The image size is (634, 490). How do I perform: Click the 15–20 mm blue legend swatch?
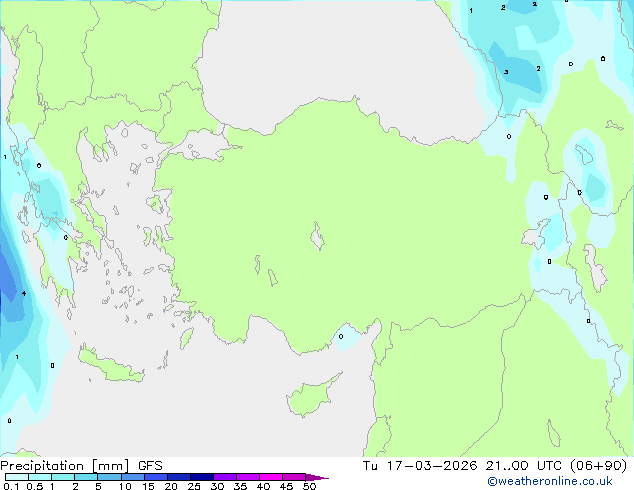click(x=156, y=477)
